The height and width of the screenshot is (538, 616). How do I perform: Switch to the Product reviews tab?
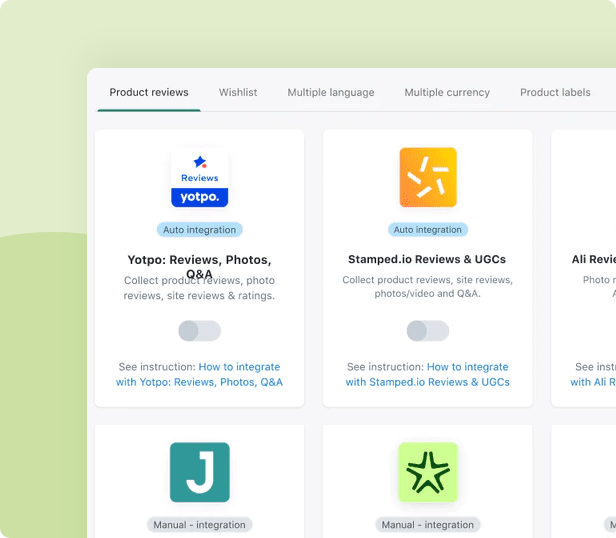point(149,92)
